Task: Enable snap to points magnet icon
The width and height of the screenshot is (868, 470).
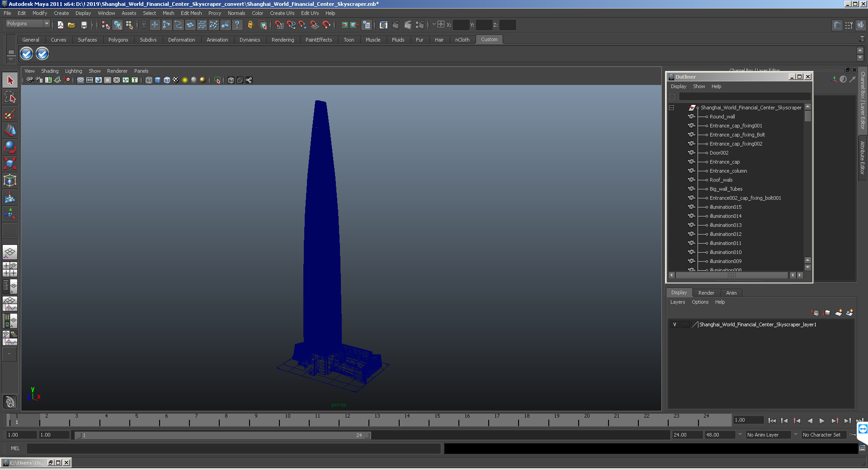Action: tap(302, 25)
